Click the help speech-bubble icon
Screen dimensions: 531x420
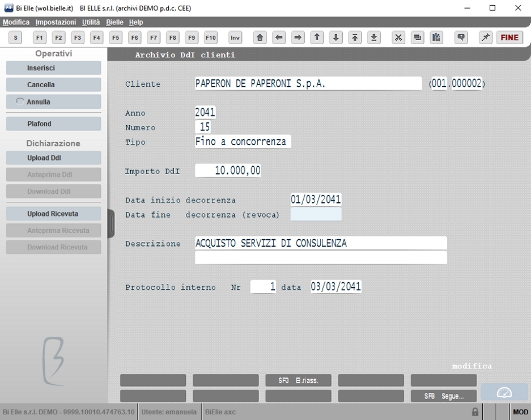click(x=461, y=37)
